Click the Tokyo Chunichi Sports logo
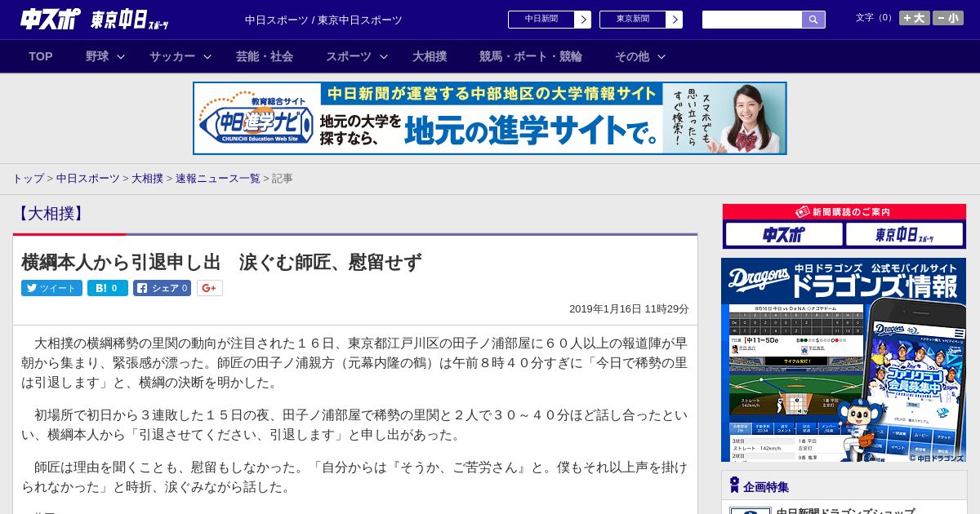980x514 pixels. coord(130,20)
